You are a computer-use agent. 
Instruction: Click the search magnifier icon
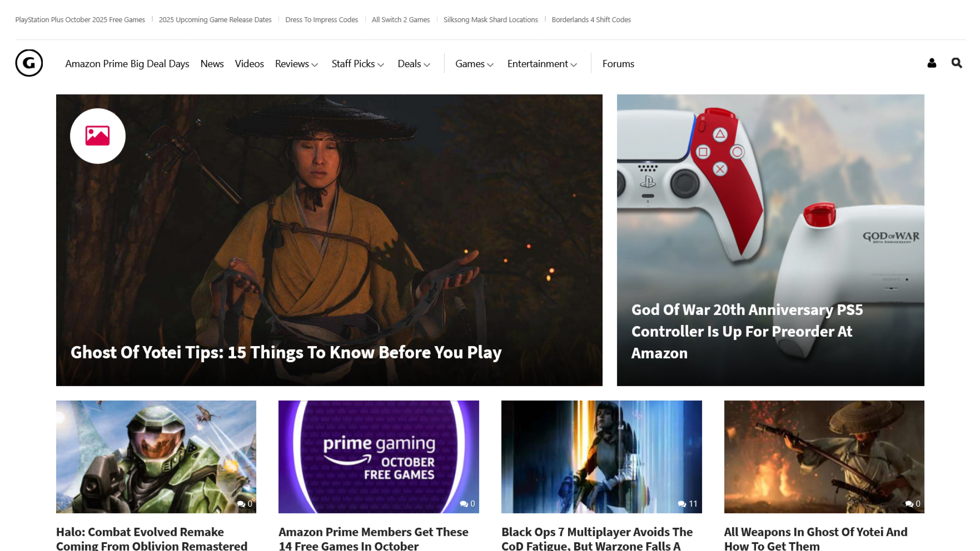(x=957, y=63)
